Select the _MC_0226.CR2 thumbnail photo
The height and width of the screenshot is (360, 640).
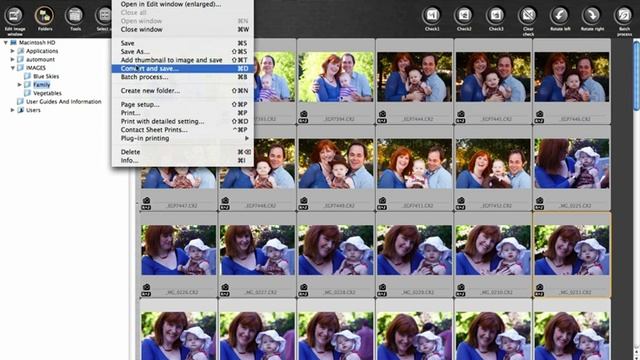pos(178,250)
